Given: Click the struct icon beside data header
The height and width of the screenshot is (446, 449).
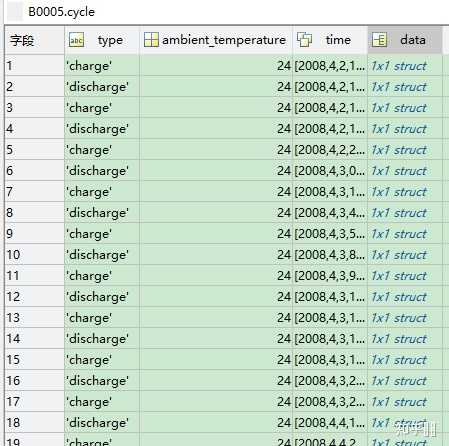Looking at the screenshot, I should pyautogui.click(x=380, y=40).
